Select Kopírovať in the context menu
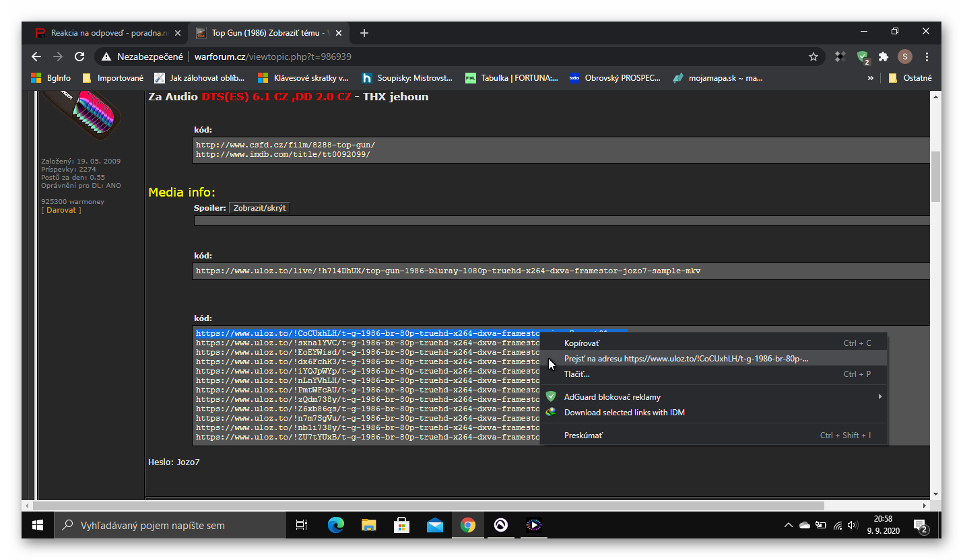This screenshot has height=560, width=963. click(582, 343)
